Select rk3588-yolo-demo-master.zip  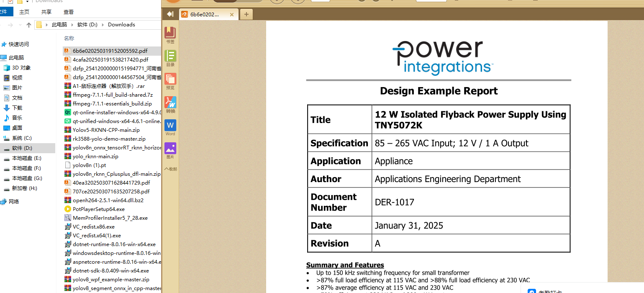pos(109,139)
